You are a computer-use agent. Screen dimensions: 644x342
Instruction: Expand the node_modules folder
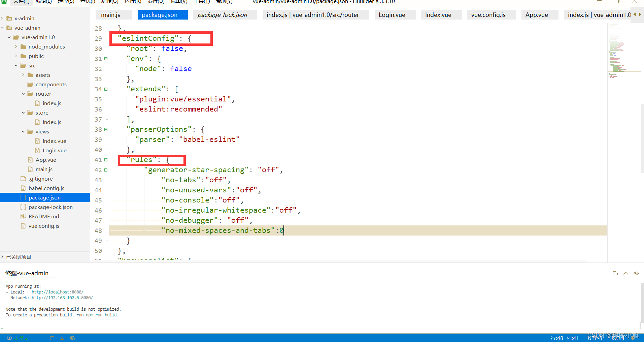click(16, 46)
